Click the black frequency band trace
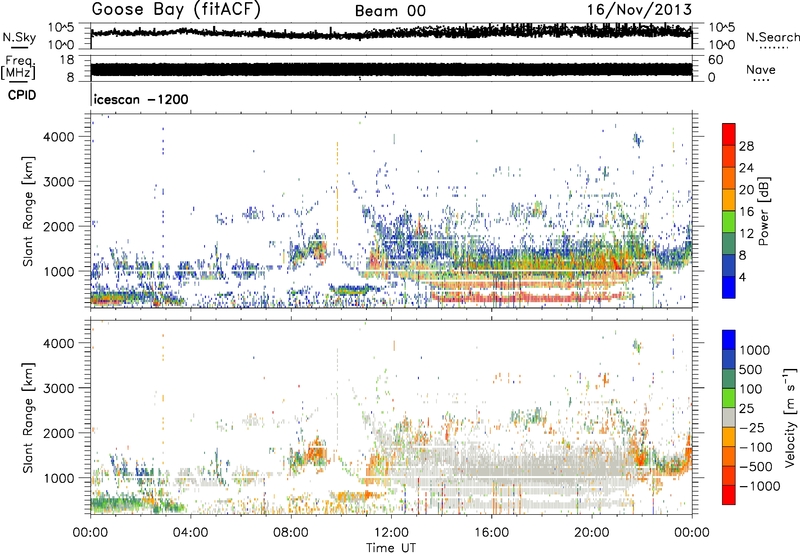Image resolution: width=800 pixels, height=554 pixels. click(391, 70)
